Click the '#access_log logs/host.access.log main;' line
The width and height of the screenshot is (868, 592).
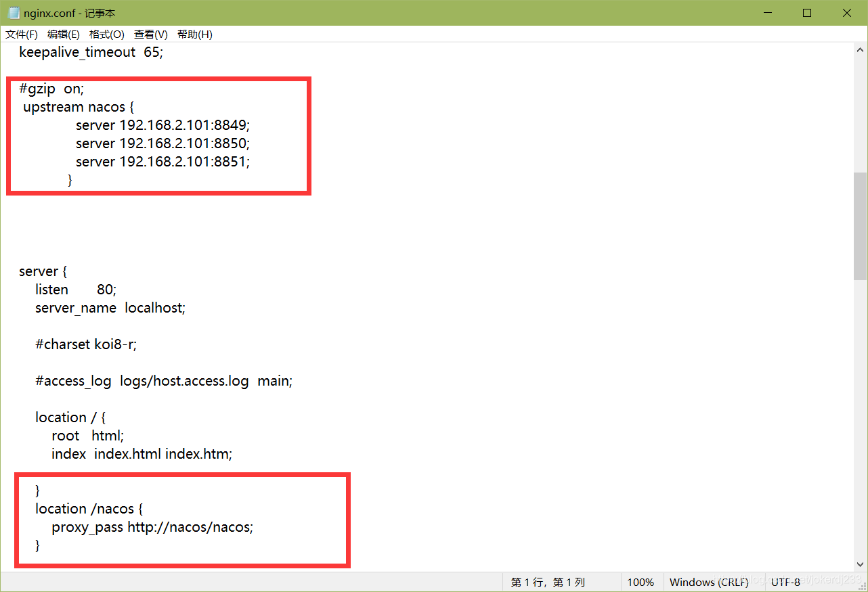[x=164, y=381]
